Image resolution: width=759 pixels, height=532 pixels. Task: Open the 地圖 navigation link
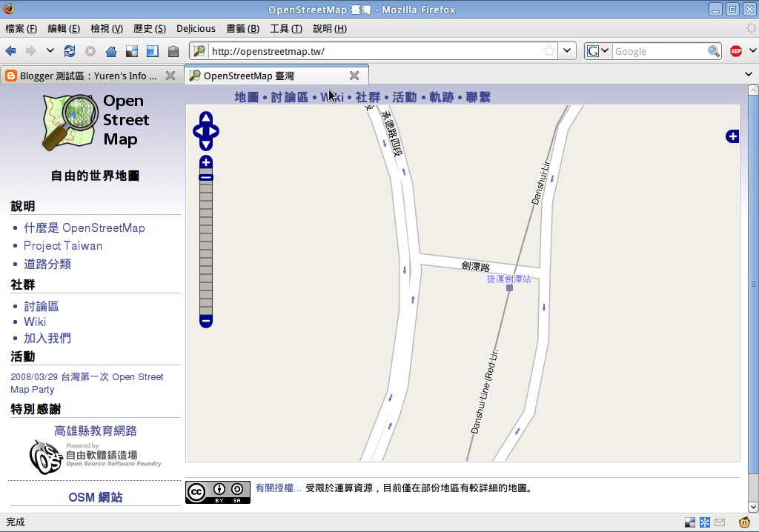tap(247, 97)
